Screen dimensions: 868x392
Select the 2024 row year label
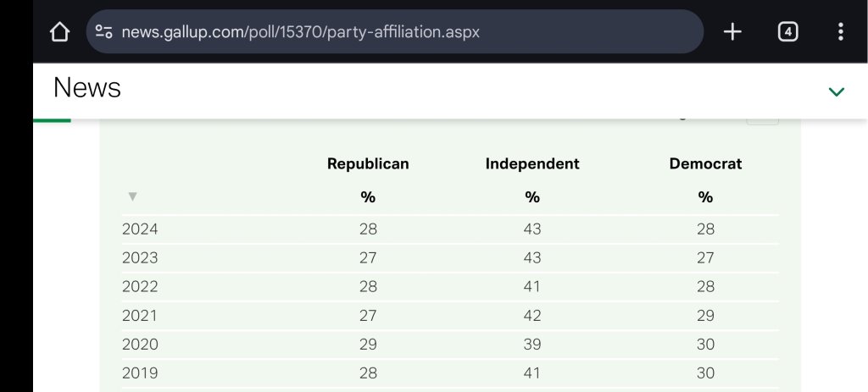(x=140, y=229)
